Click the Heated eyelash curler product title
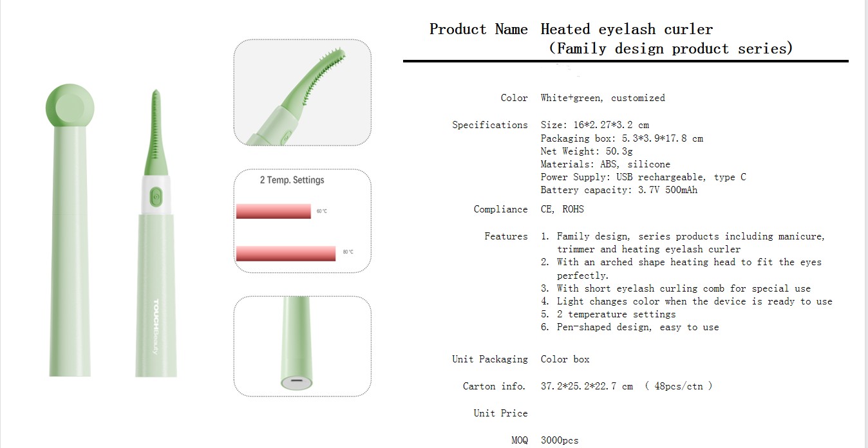This screenshot has width=868, height=448. (627, 29)
